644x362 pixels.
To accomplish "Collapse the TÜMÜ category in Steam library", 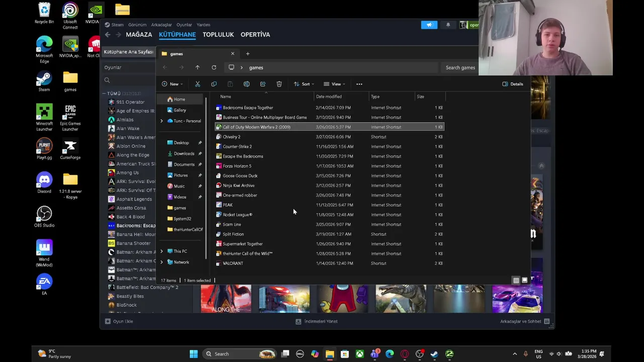I will point(104,94).
